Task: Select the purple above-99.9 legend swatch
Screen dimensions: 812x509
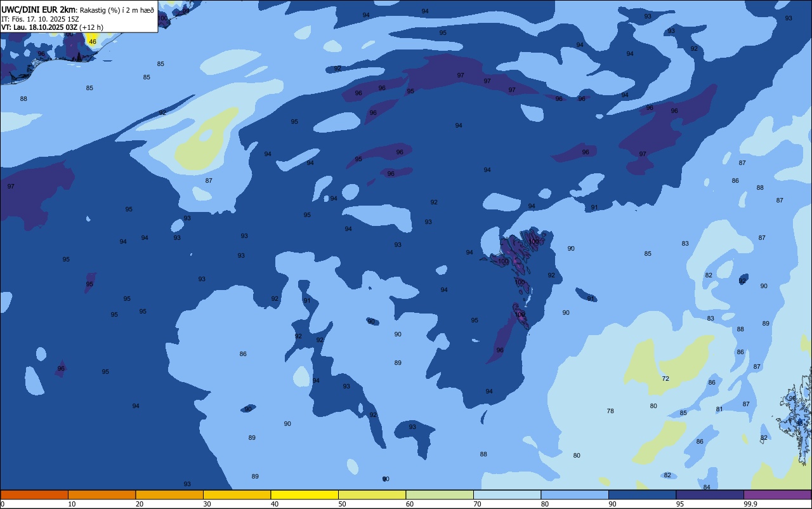Action: pyautogui.click(x=777, y=494)
